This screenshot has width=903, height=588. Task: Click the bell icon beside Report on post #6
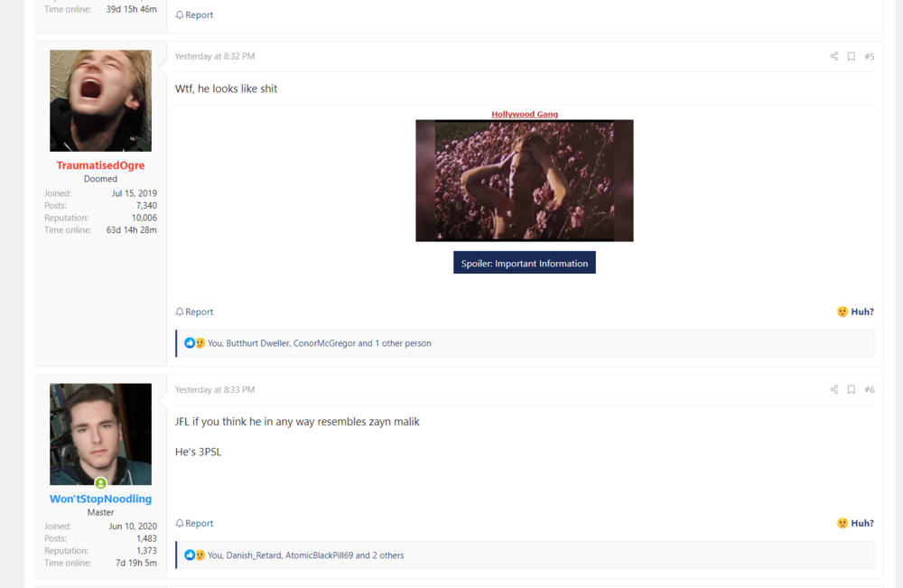pyautogui.click(x=181, y=523)
